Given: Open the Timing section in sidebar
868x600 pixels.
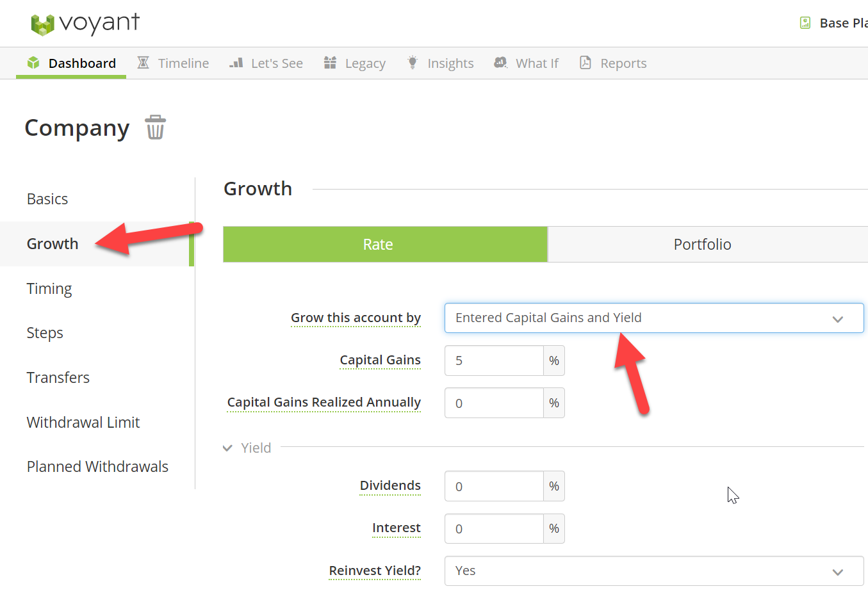Looking at the screenshot, I should point(49,289).
